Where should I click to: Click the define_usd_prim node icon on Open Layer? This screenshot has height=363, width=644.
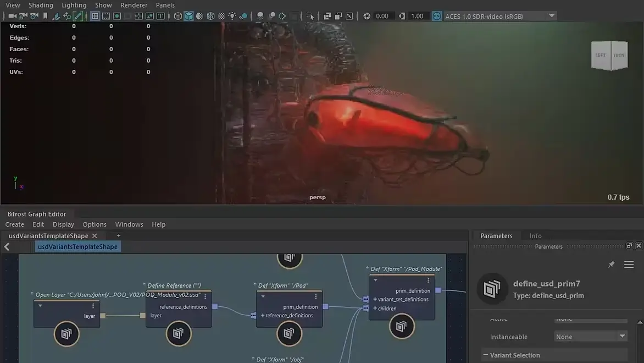click(66, 334)
